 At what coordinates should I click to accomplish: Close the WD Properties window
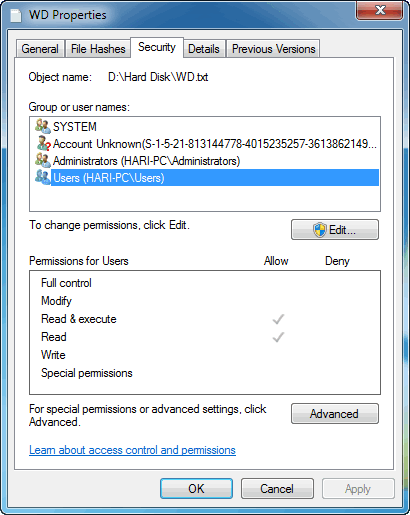[380, 10]
